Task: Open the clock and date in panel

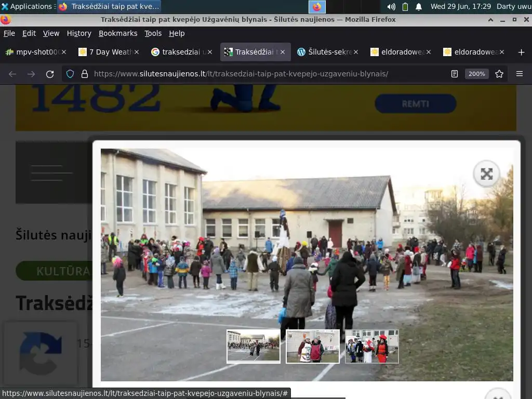Action: point(460,6)
